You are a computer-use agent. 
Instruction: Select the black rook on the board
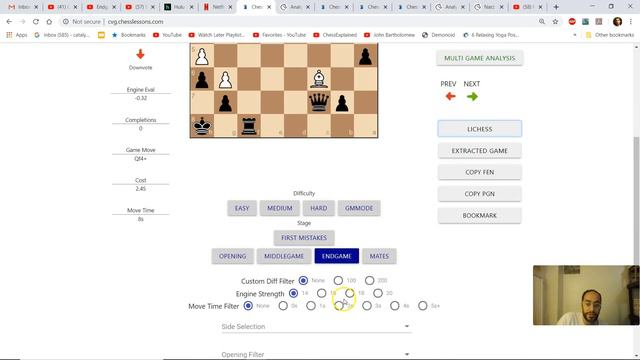click(x=249, y=126)
